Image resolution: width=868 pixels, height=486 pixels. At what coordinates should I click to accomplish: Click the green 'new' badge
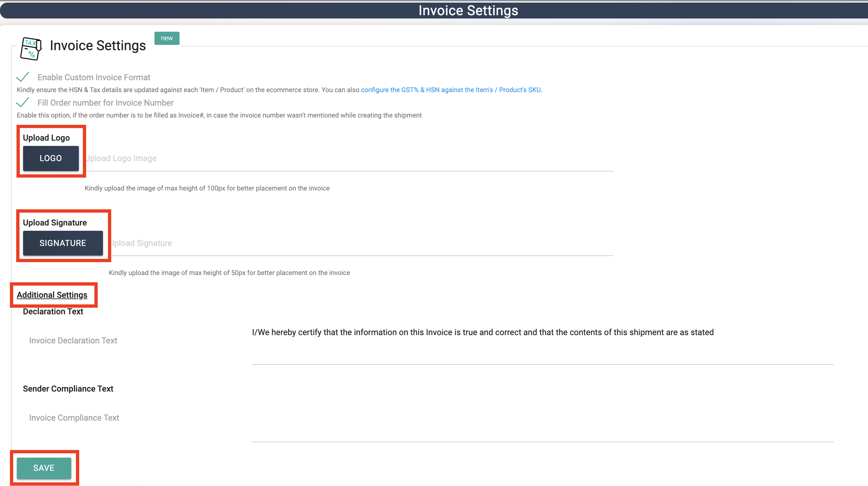point(167,38)
